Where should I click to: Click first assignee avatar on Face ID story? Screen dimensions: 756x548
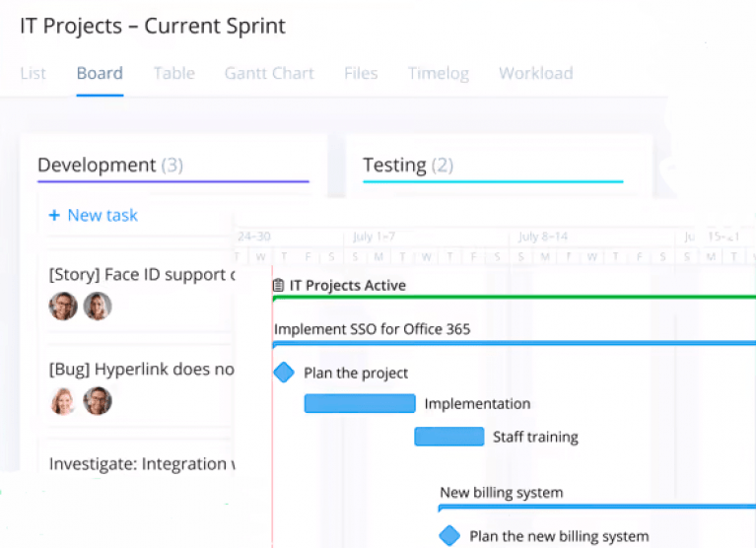click(x=63, y=307)
